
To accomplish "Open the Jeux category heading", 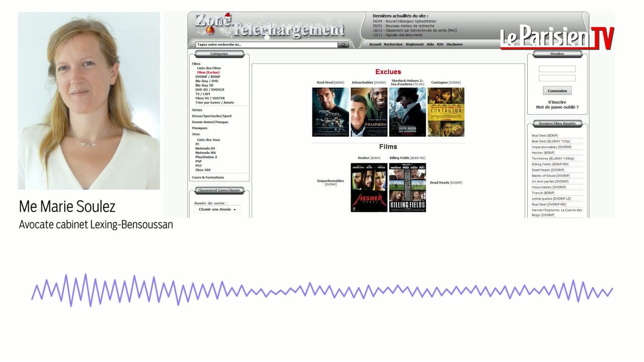I will tap(196, 134).
